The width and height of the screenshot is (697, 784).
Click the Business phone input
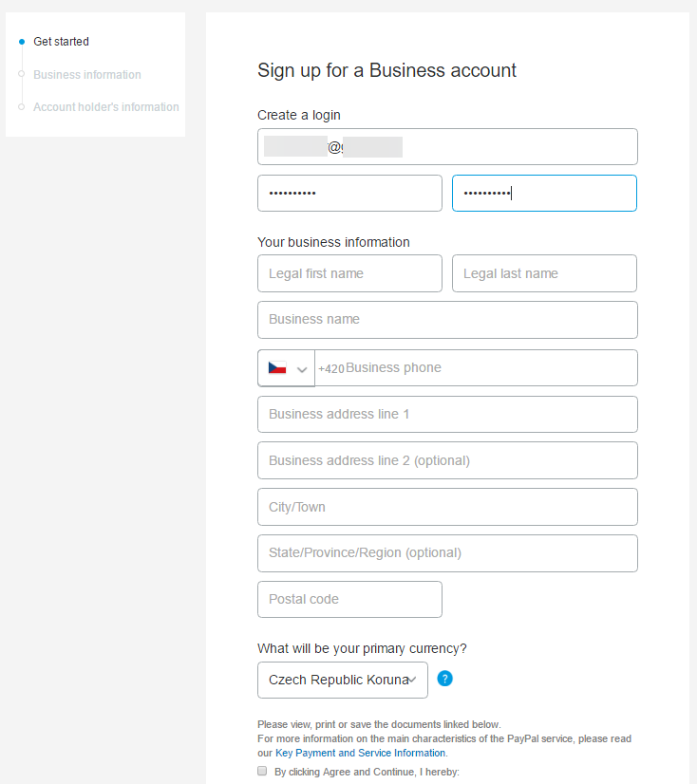pyautogui.click(x=484, y=368)
